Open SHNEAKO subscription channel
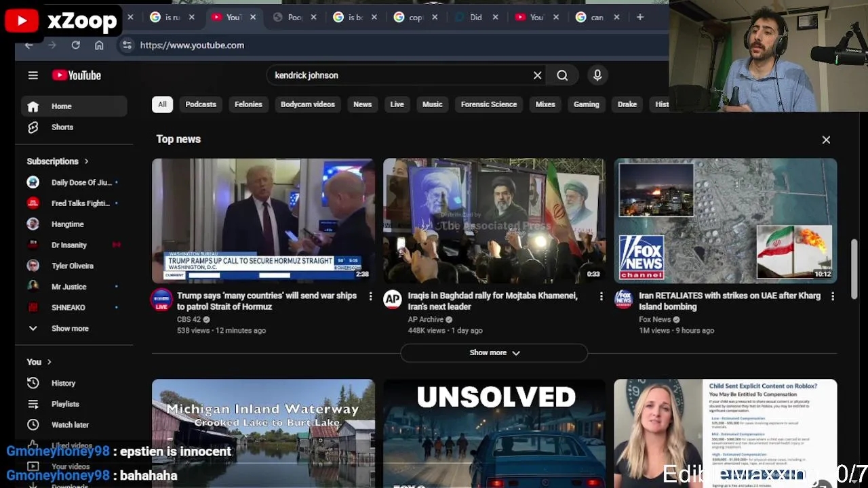 (75, 308)
